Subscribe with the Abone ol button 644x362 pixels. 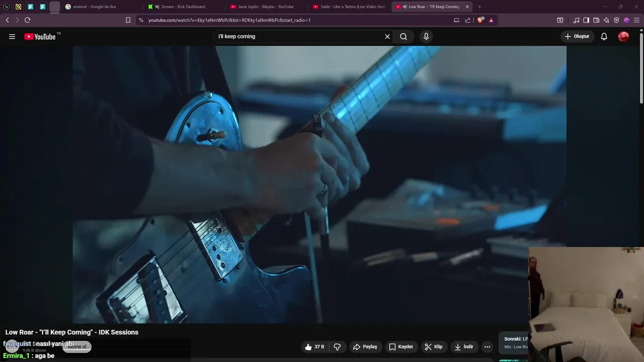tap(77, 346)
